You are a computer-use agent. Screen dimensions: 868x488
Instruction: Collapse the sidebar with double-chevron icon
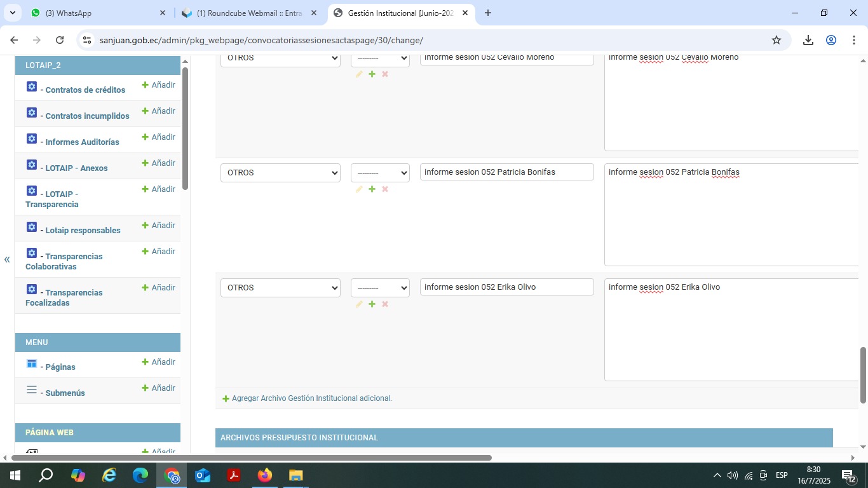pos(7,259)
